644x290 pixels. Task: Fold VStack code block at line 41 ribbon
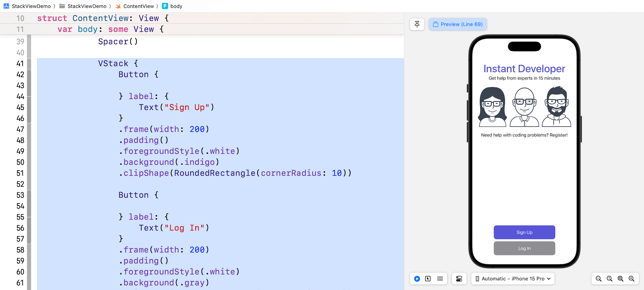coord(29,63)
